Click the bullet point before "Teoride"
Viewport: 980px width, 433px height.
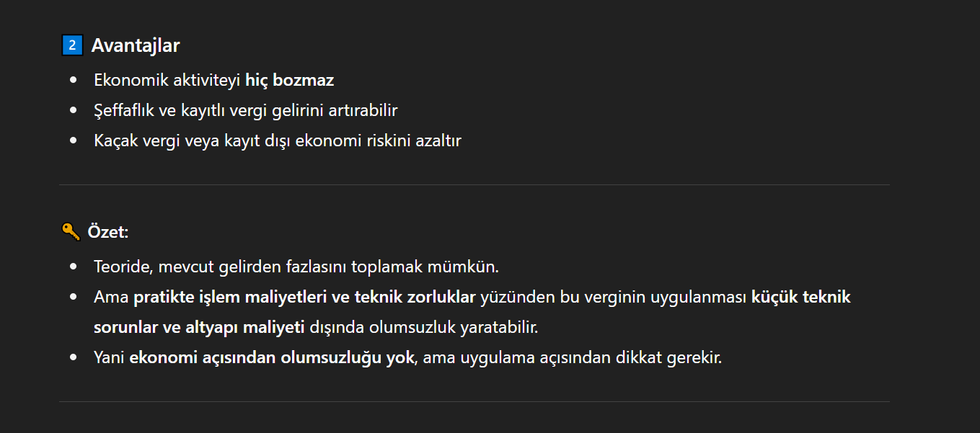(73, 267)
